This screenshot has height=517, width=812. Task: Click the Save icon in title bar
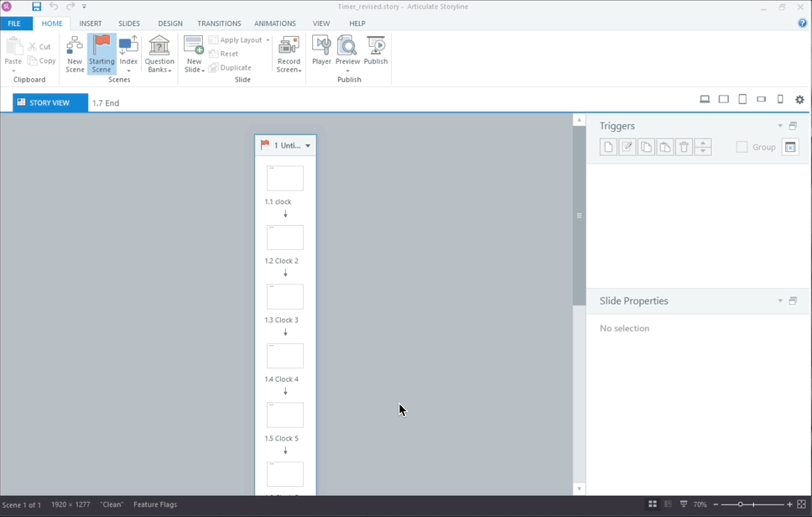37,7
